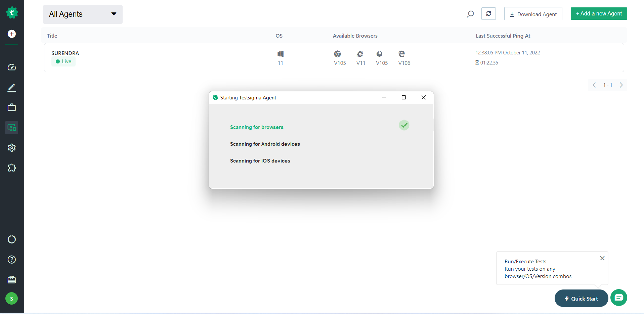Maximize the Starting Testsigma Agent window
This screenshot has height=314, width=644.
click(404, 97)
